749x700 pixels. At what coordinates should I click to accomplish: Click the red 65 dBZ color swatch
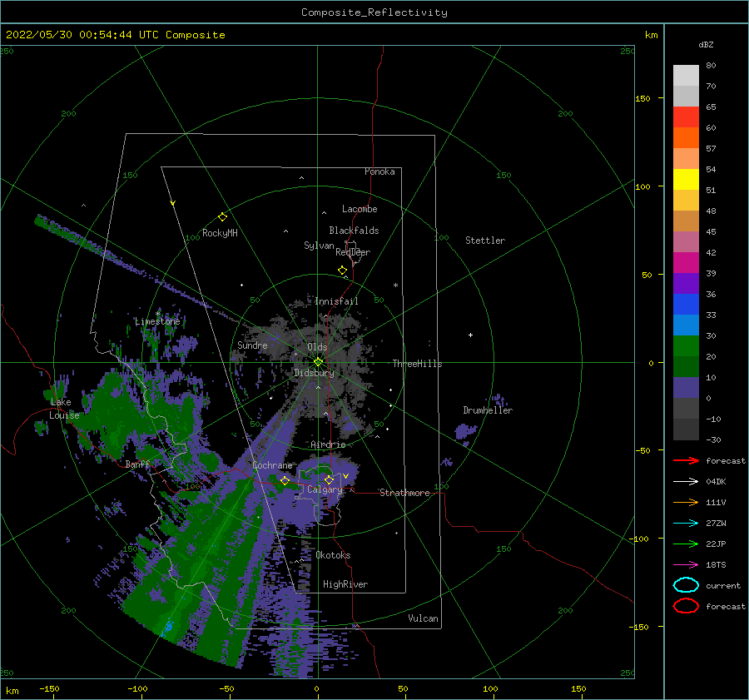pos(686,117)
